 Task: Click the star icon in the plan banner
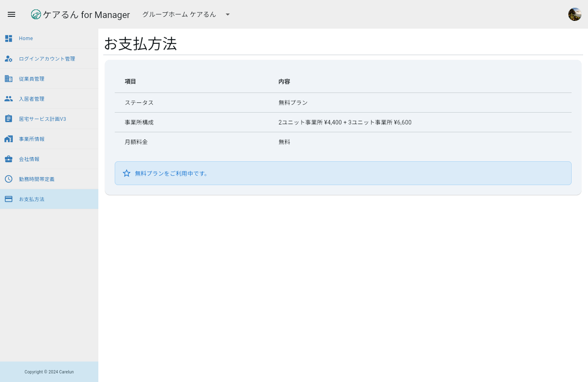(127, 173)
